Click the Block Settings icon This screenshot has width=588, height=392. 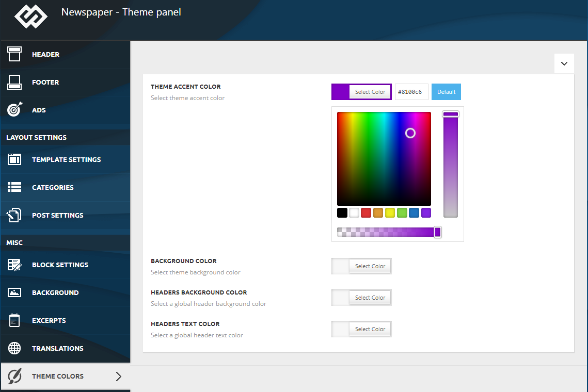14,265
